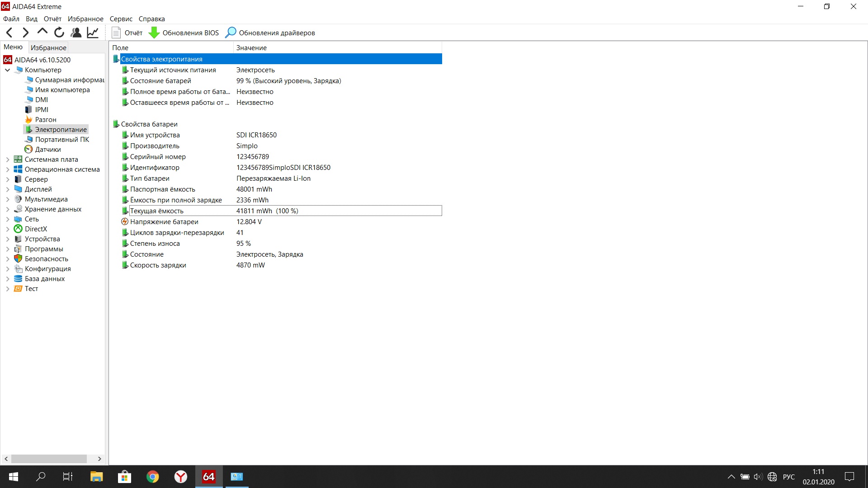This screenshot has width=868, height=488.
Task: Click the Избранное tab
Action: click(x=49, y=47)
